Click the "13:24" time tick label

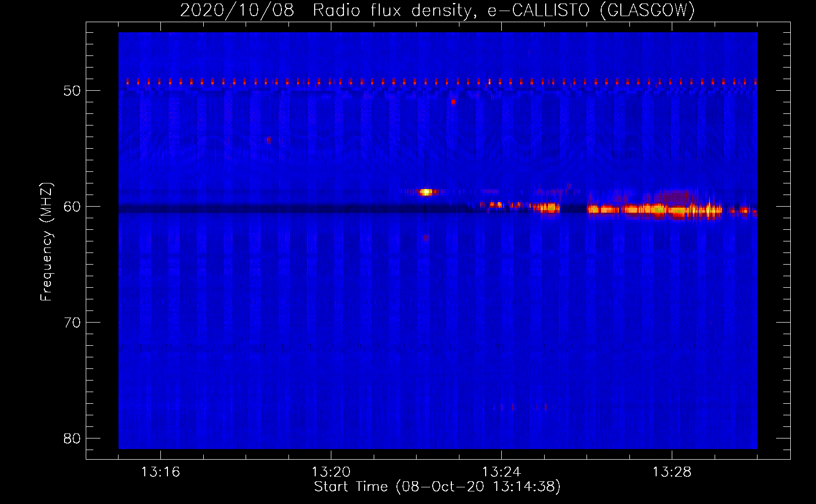click(x=501, y=472)
